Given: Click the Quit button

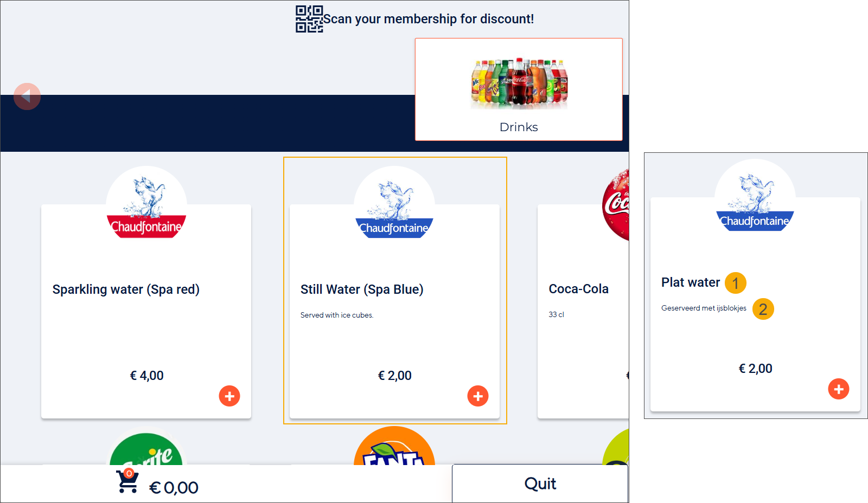Looking at the screenshot, I should pos(540,483).
